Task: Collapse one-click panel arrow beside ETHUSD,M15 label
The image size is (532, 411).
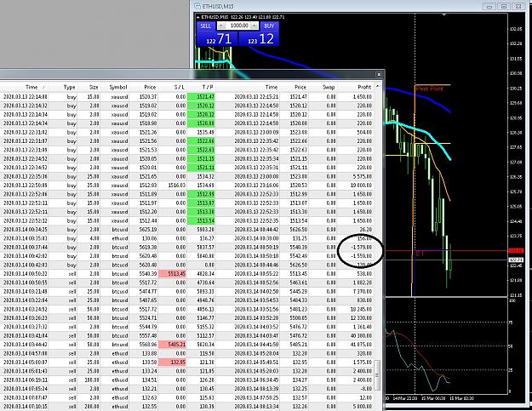Action: click(198, 17)
